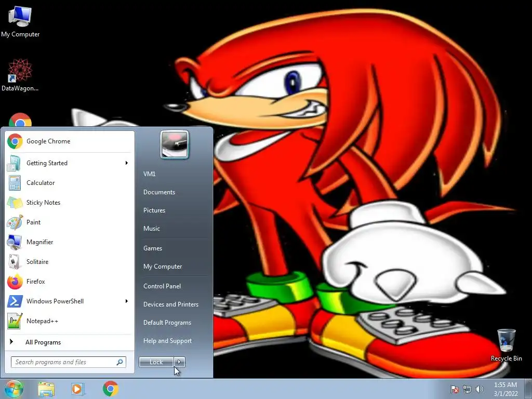Open Chrome pinned on the taskbar
Screen dimensions: 532x399
(111, 389)
